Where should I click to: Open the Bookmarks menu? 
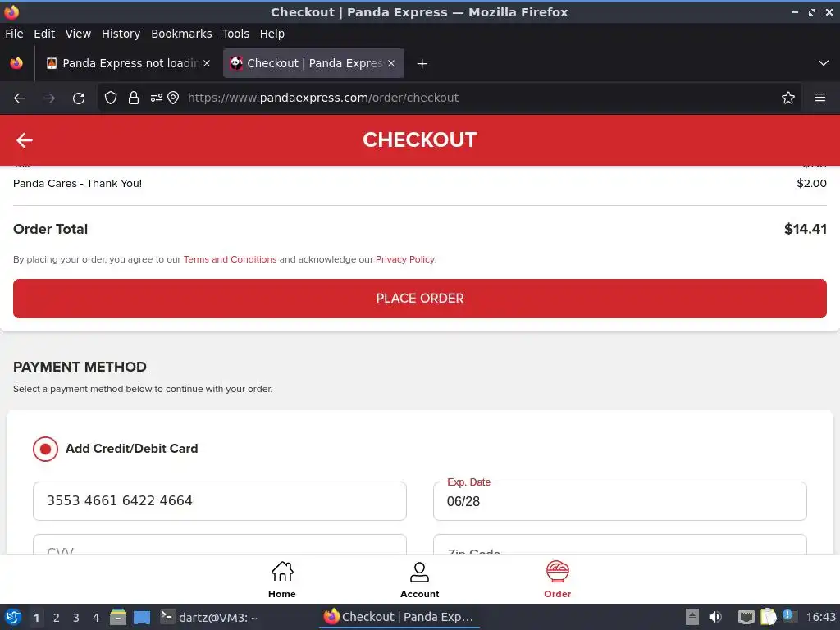pos(181,34)
